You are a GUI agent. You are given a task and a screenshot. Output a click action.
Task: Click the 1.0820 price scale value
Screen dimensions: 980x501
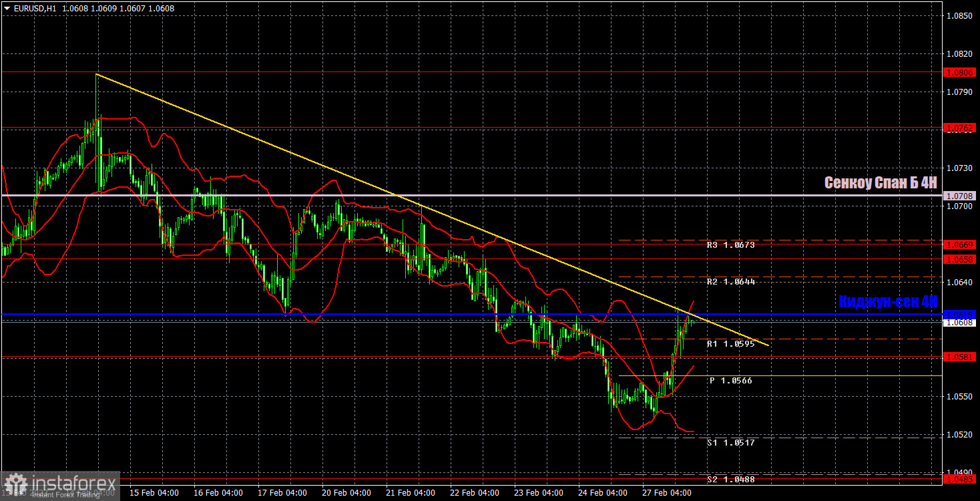pyautogui.click(x=960, y=53)
